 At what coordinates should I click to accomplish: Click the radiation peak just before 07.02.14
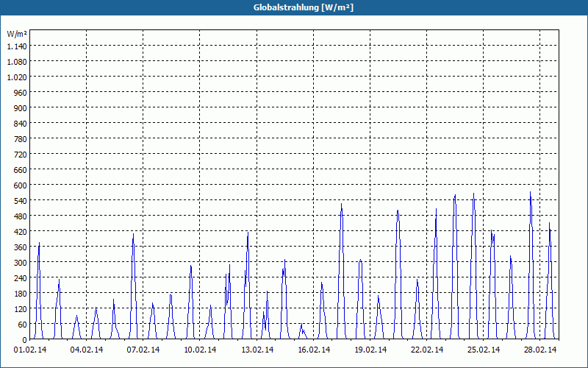pyautogui.click(x=133, y=234)
